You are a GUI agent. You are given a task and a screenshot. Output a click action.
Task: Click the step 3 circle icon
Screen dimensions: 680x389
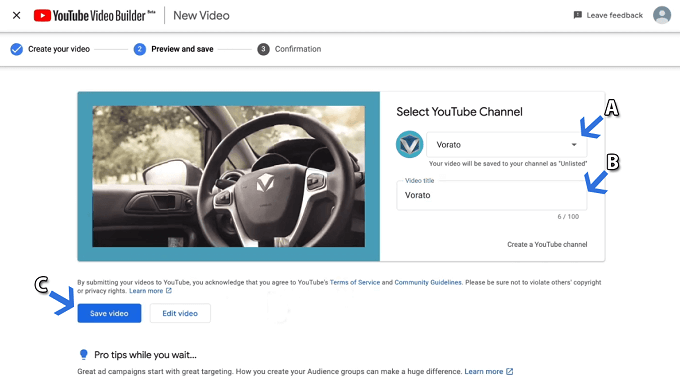pos(263,49)
